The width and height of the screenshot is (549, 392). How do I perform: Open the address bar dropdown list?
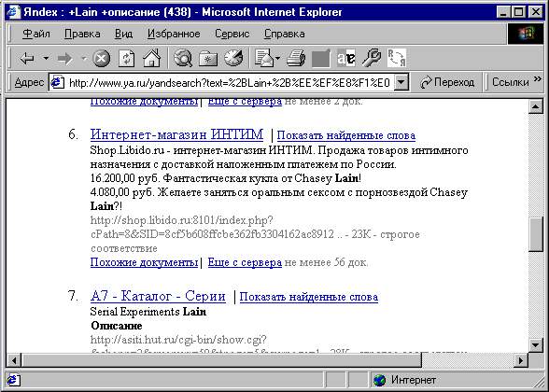[x=401, y=83]
